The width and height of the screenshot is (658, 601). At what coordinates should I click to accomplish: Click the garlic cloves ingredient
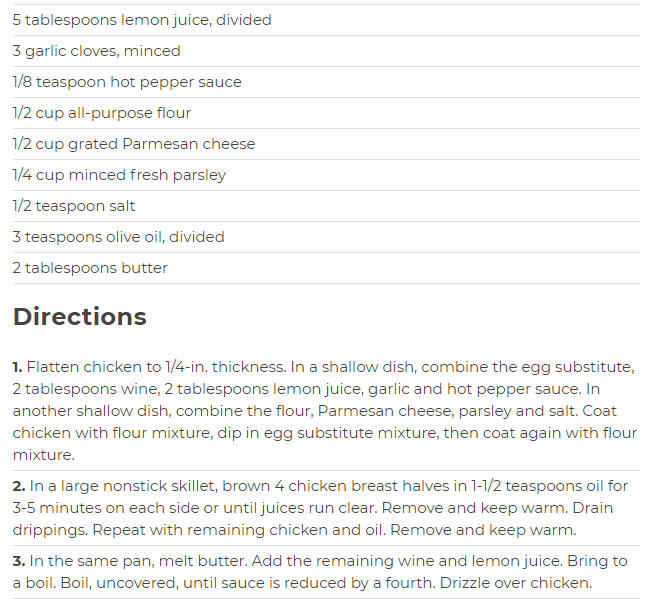coord(97,51)
